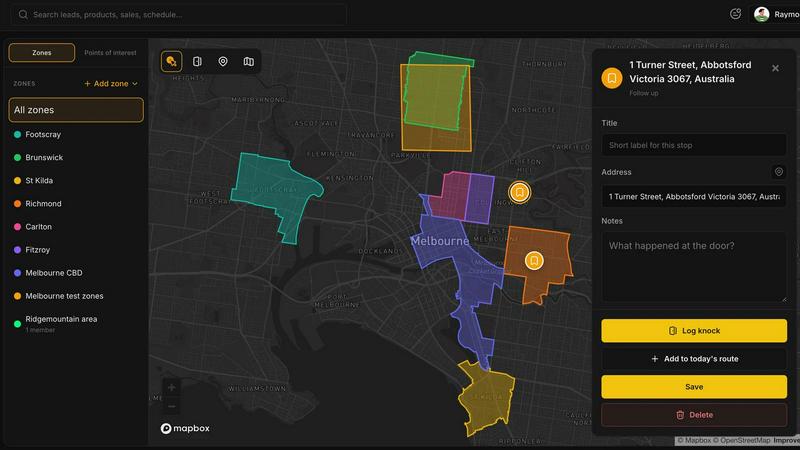Select the zone search tool icon in map toolbar
The height and width of the screenshot is (450, 800).
click(x=171, y=61)
